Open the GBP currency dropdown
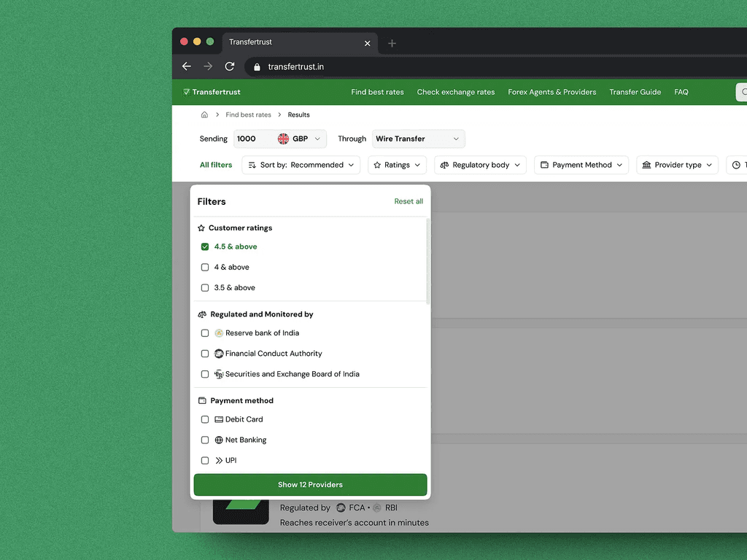 (300, 139)
